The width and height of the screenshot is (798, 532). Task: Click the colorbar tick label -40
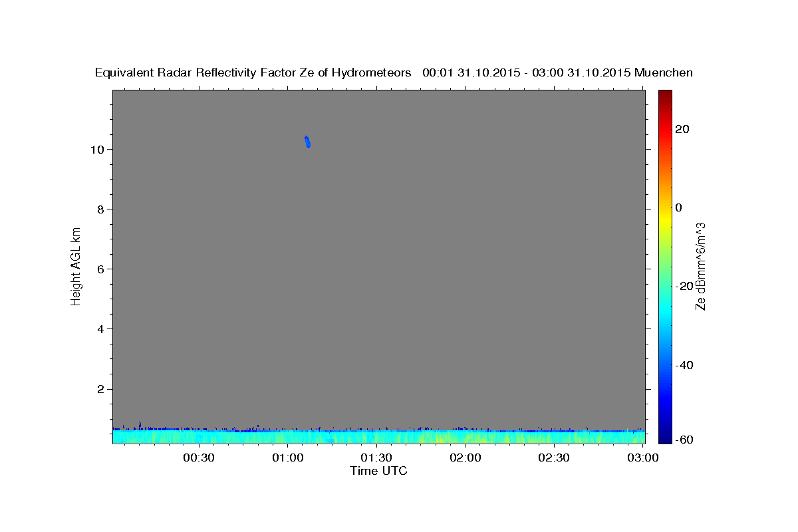click(x=684, y=364)
